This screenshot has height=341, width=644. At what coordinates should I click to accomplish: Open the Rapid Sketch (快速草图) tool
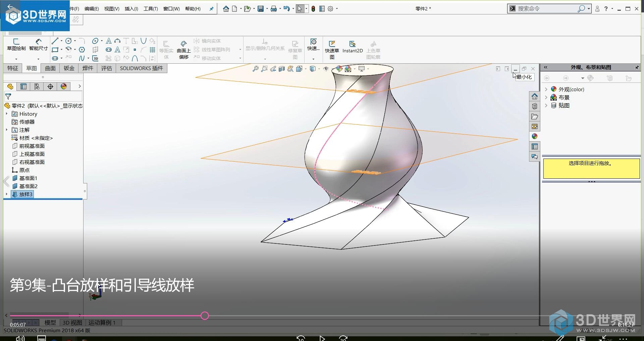point(332,50)
